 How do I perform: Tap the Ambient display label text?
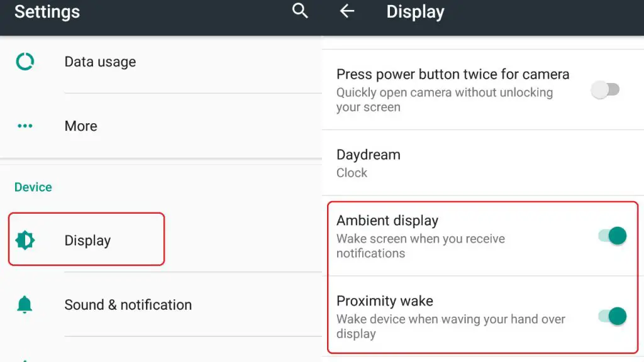coord(387,221)
